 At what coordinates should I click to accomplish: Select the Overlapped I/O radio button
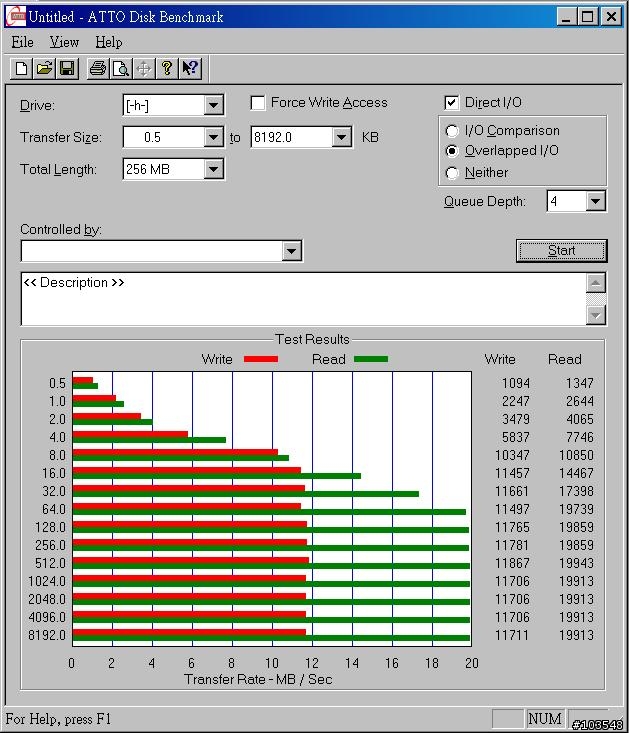(x=452, y=151)
